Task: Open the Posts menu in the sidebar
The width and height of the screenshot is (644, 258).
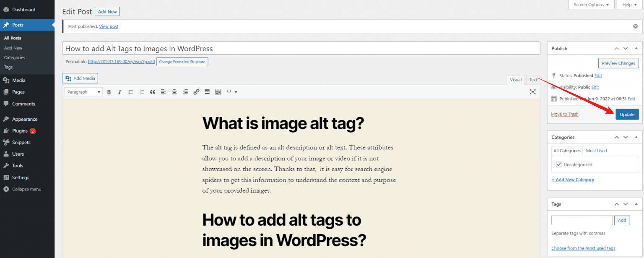Action: pos(17,25)
